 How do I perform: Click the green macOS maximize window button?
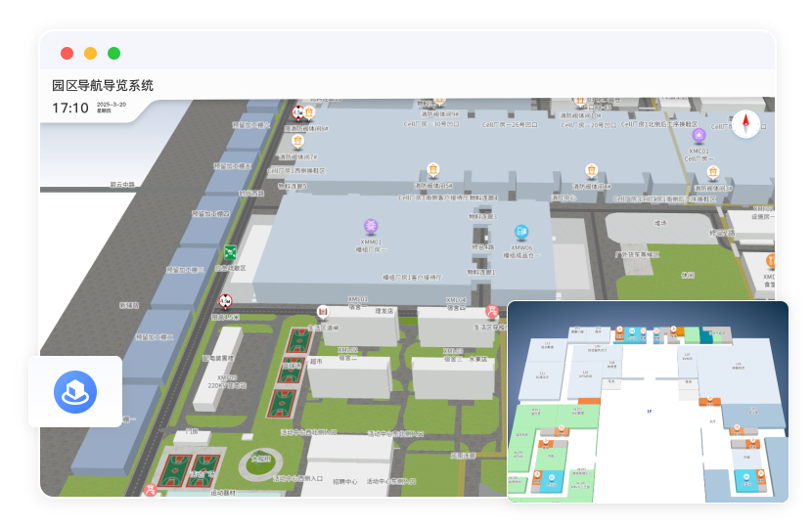tap(114, 54)
